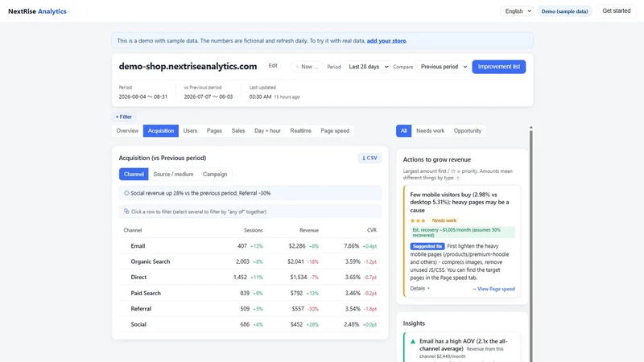Image resolution: width=644 pixels, height=362 pixels.
Task: Click the insight icon beside Social revenue note
Action: click(126, 193)
